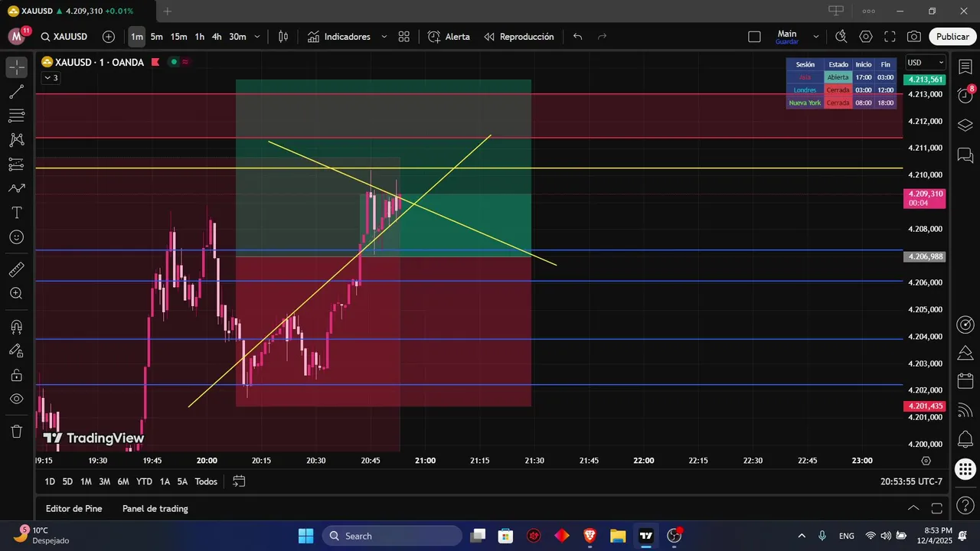Select the YTD date range
Image resolution: width=980 pixels, height=551 pixels.
click(x=144, y=481)
